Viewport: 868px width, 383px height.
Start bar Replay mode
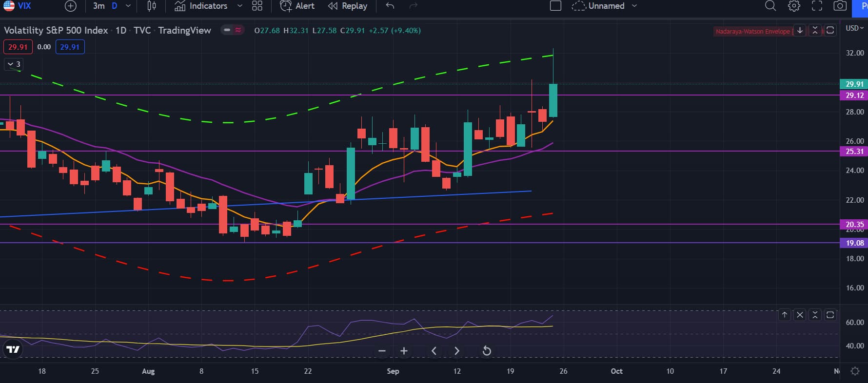click(348, 6)
